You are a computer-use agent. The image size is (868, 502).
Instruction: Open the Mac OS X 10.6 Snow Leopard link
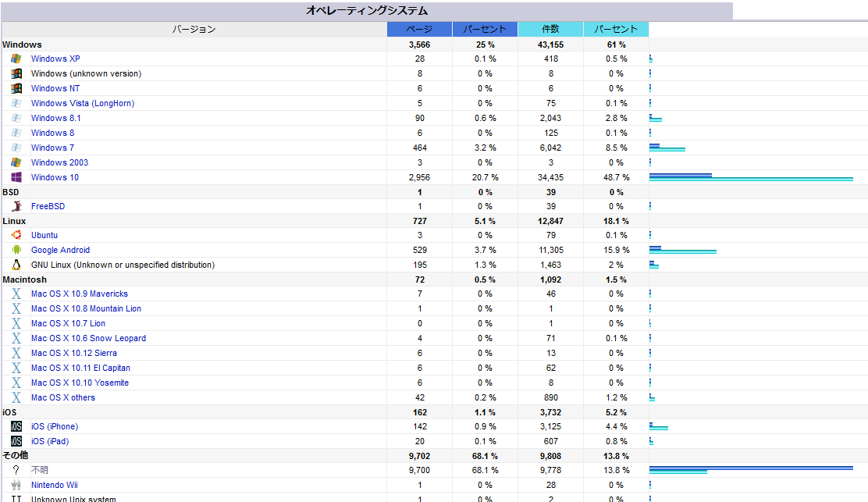(x=88, y=338)
